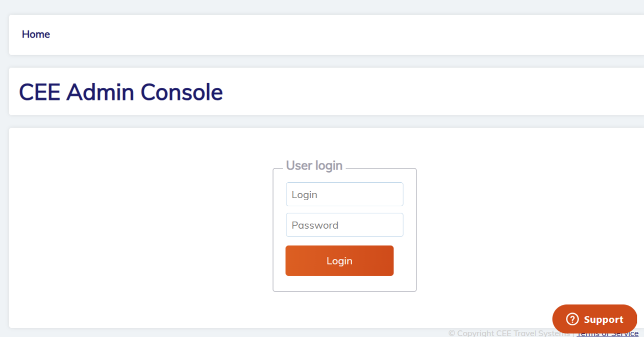The image size is (644, 337).
Task: Click the 'Login' placeholder in the username box
Action: (x=305, y=195)
